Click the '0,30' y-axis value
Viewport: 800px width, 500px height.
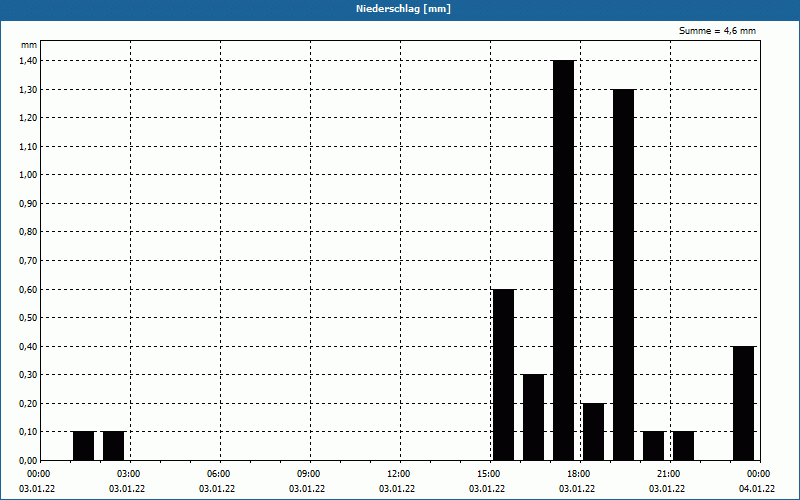[29, 375]
